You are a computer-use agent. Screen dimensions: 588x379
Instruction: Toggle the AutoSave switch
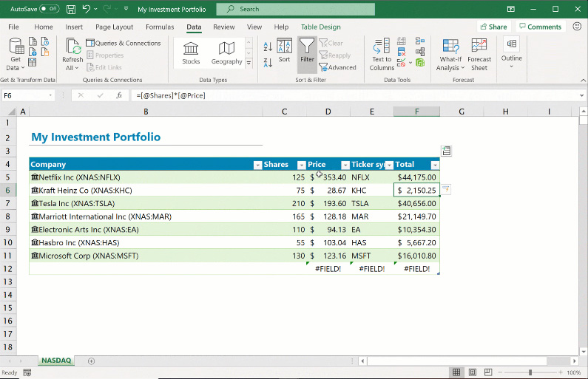click(50, 9)
